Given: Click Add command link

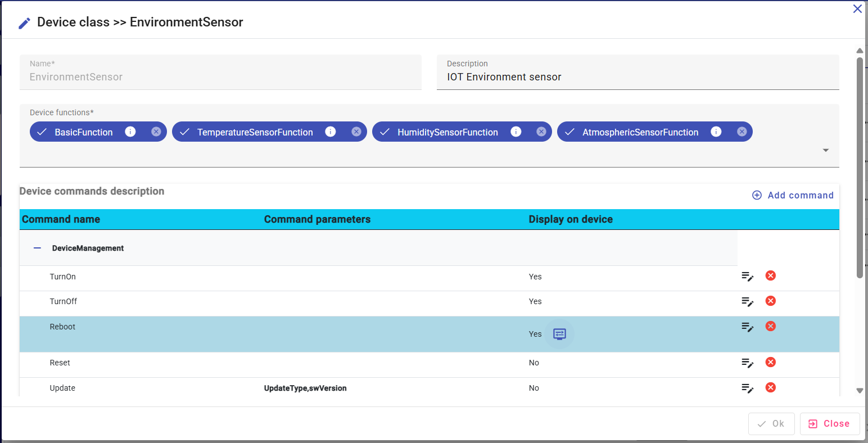Looking at the screenshot, I should point(793,195).
